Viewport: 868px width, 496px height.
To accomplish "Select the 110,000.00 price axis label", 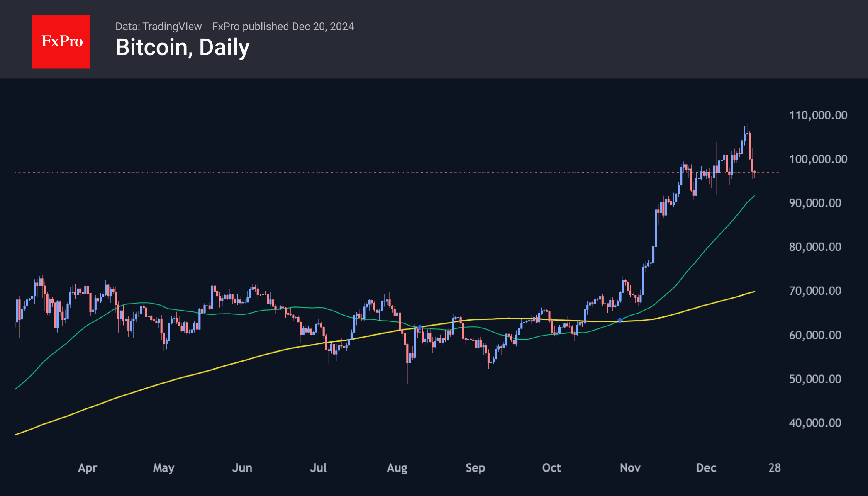I will (x=818, y=115).
